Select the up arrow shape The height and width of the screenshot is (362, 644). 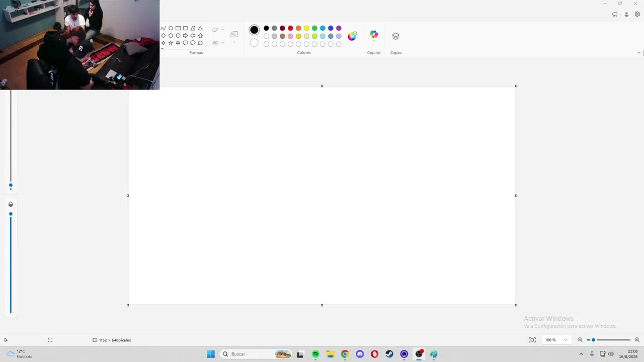(200, 36)
